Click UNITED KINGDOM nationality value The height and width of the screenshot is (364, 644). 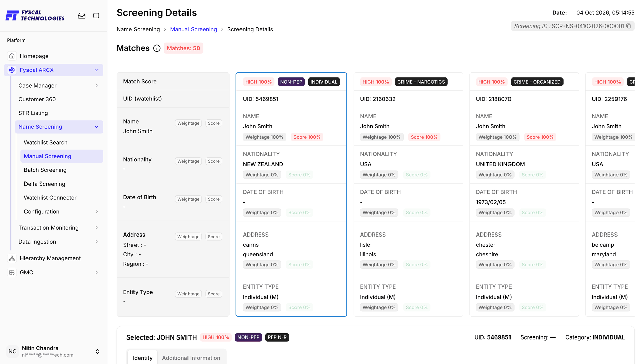pos(500,164)
